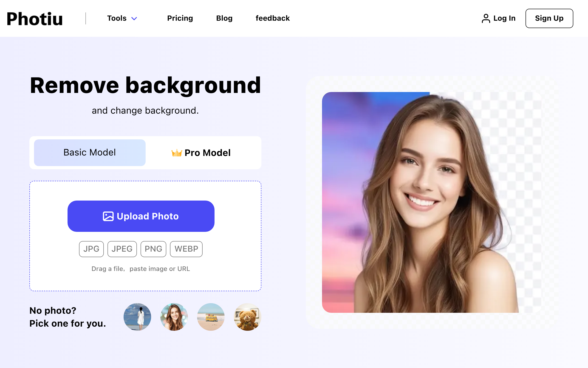Click the 'No photo?' text
The width and height of the screenshot is (588, 368).
pos(53,310)
